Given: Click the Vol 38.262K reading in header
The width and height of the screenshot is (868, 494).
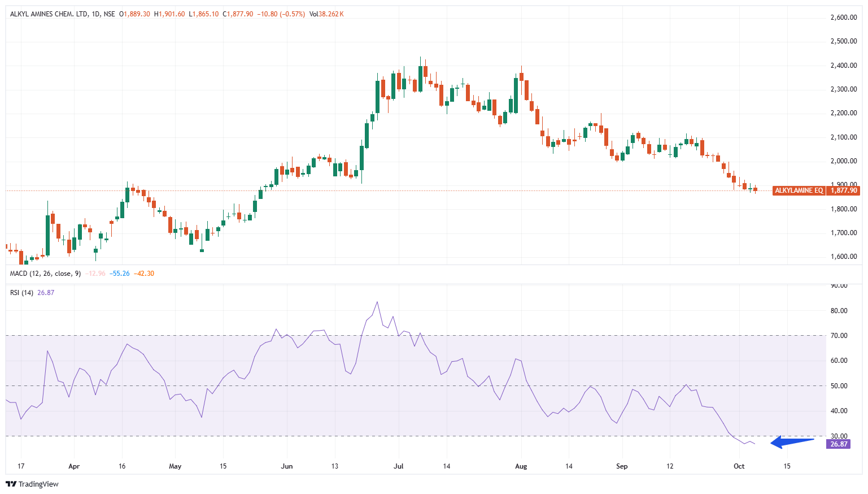Looking at the screenshot, I should [x=326, y=14].
